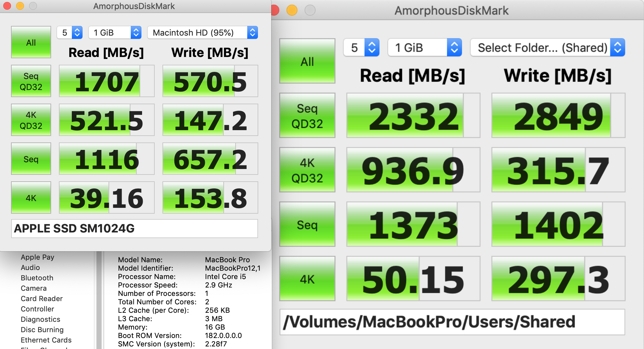The height and width of the screenshot is (349, 644).
Task: Click the 1707 Seq QD32 read result
Action: [x=107, y=81]
